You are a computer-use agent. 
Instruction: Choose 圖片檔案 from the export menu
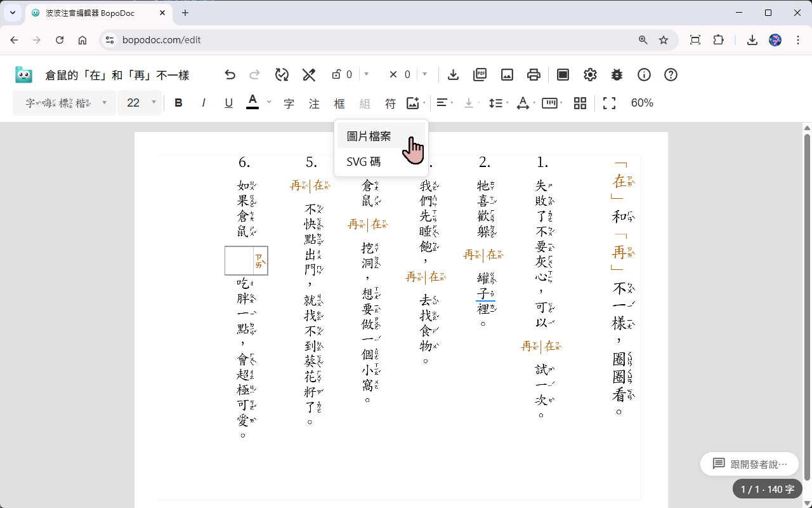click(x=369, y=135)
